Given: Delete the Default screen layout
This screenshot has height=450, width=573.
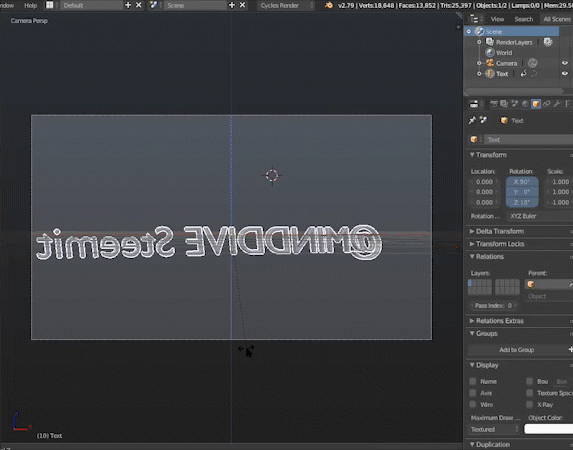Looking at the screenshot, I should pyautogui.click(x=138, y=5).
